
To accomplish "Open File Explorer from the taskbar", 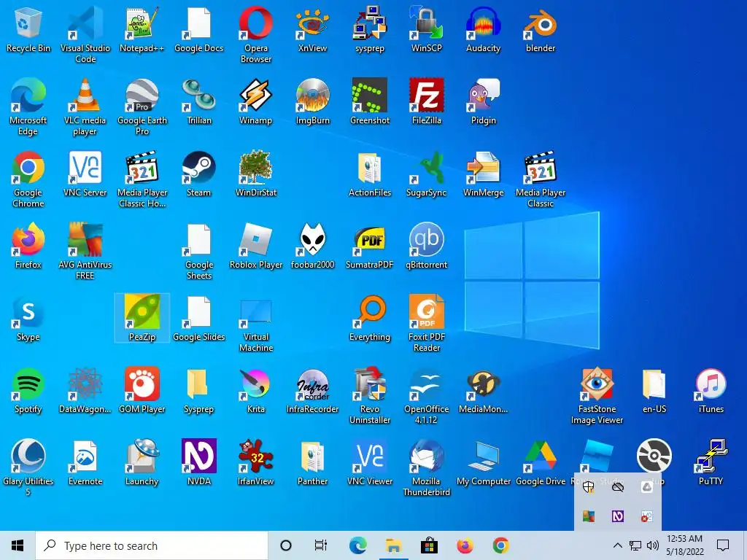I will tap(393, 545).
